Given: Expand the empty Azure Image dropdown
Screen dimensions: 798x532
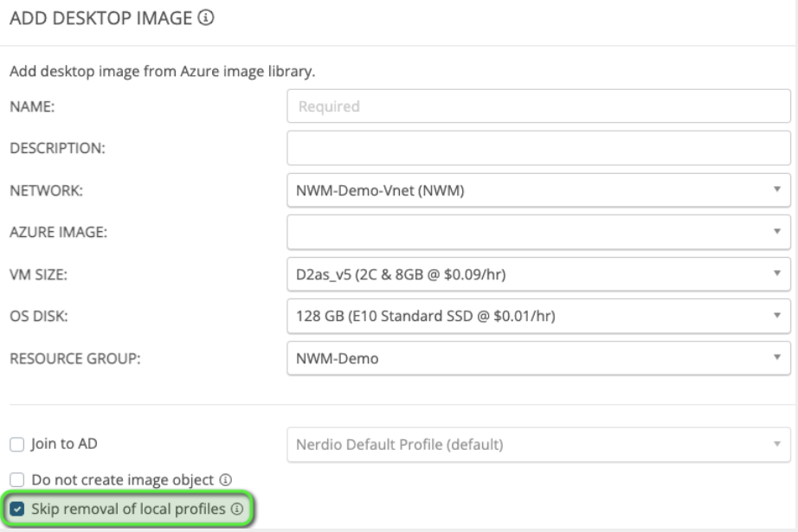Looking at the screenshot, I should point(538,232).
